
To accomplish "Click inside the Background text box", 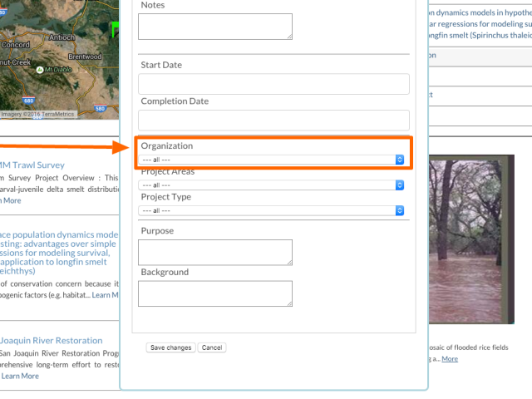I will point(214,293).
